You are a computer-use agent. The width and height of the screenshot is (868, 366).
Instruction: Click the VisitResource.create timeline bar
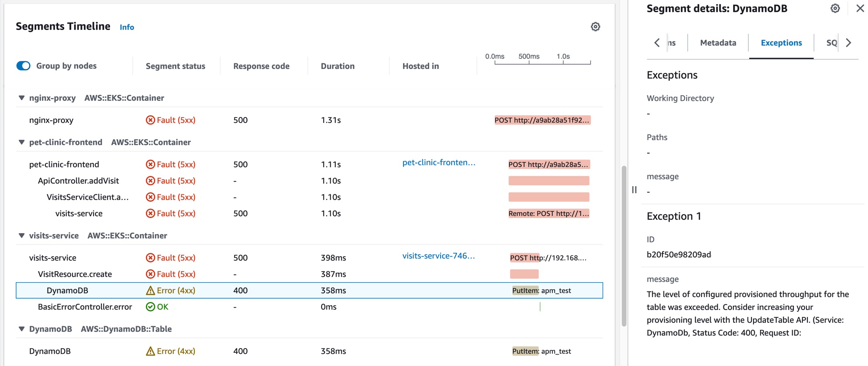(x=524, y=274)
